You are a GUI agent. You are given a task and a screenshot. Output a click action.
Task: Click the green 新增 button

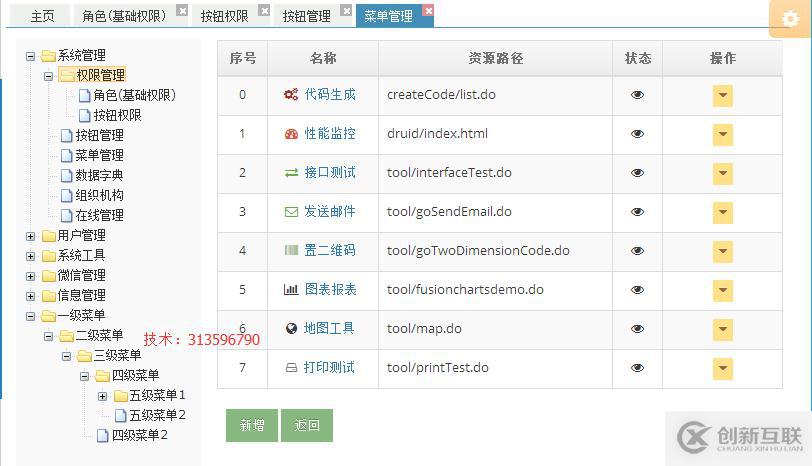click(x=252, y=425)
